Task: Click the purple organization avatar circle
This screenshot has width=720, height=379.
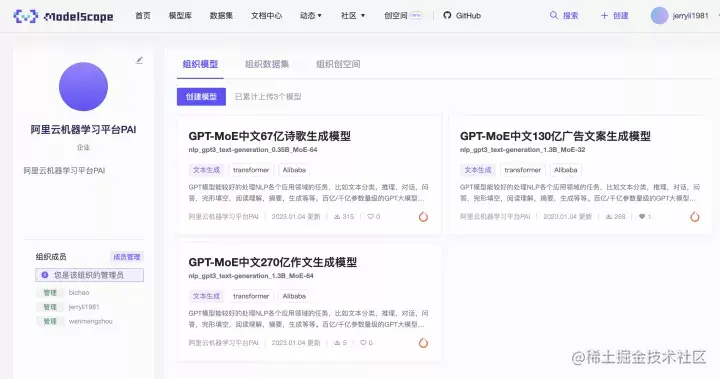Action: [83, 86]
